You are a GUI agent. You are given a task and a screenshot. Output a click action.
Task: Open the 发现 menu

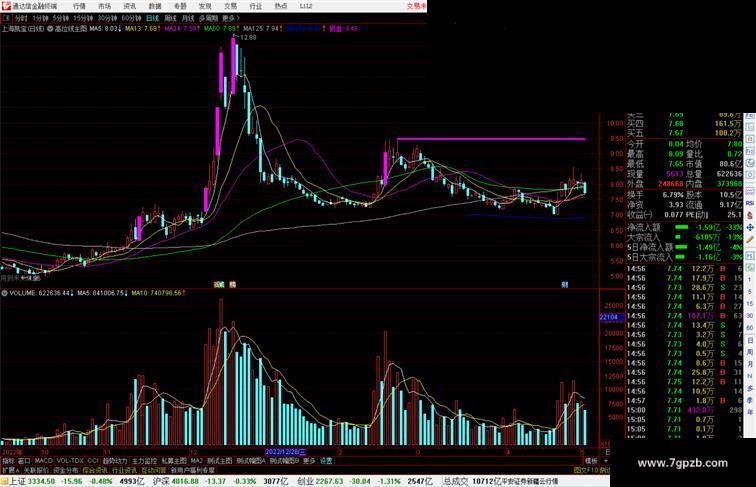(205, 6)
